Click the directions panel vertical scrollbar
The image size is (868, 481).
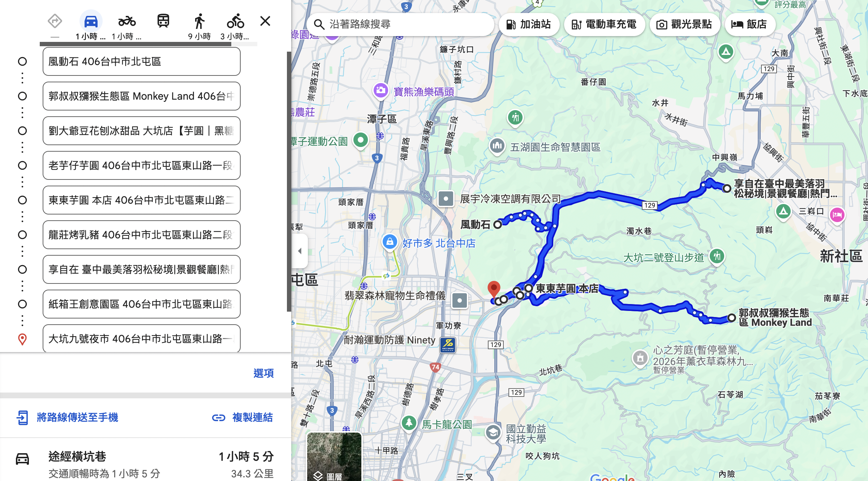(289, 181)
